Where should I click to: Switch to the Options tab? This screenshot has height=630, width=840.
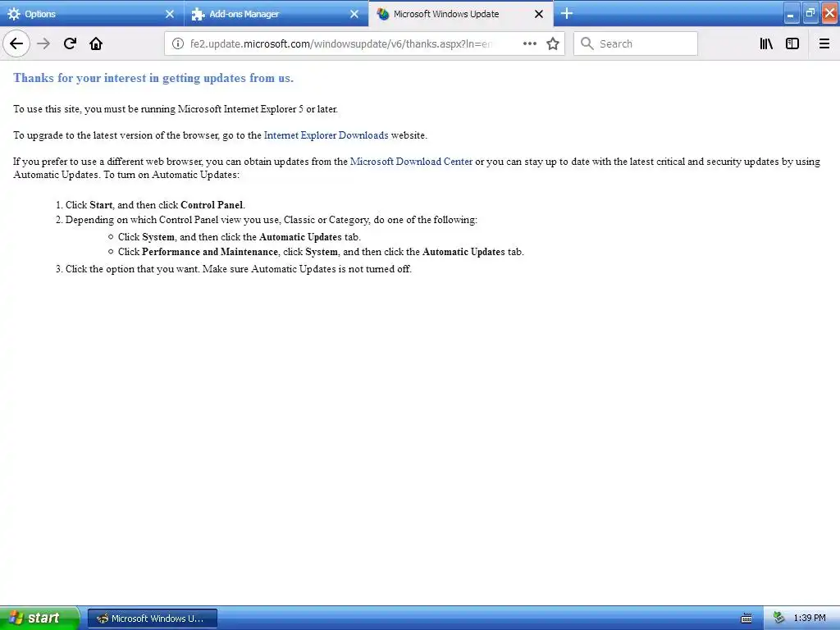(x=92, y=14)
